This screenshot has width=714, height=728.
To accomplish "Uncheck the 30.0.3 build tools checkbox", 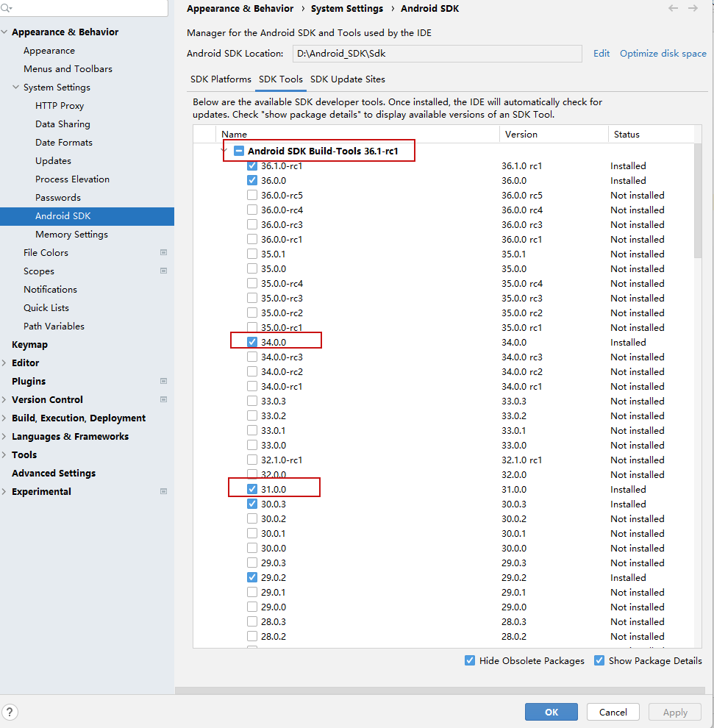I will click(x=252, y=504).
